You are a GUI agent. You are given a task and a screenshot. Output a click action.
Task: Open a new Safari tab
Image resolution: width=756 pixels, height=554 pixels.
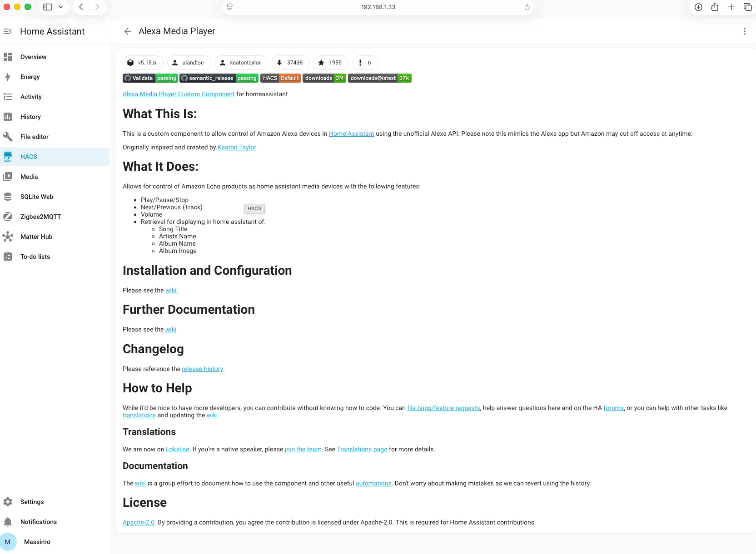[x=731, y=7]
